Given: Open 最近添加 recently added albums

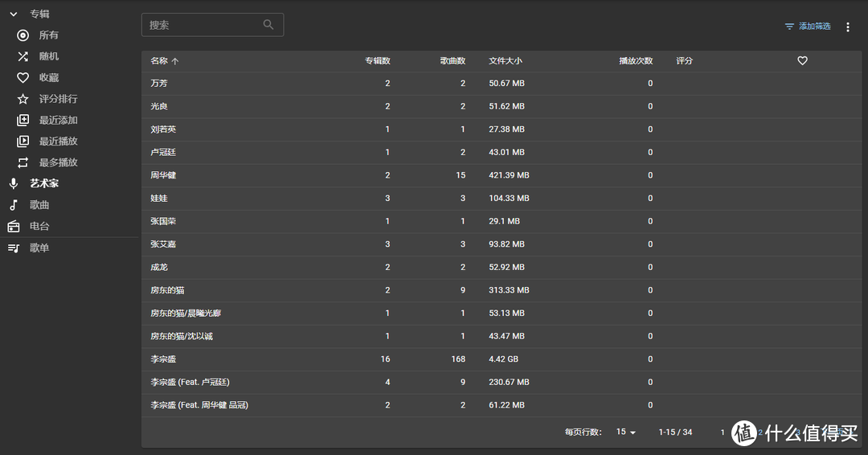Looking at the screenshot, I should click(58, 121).
